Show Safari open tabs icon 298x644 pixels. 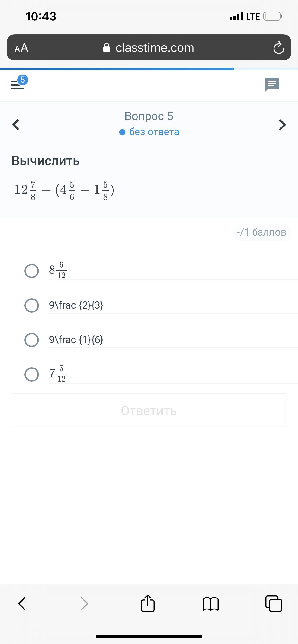tap(274, 604)
